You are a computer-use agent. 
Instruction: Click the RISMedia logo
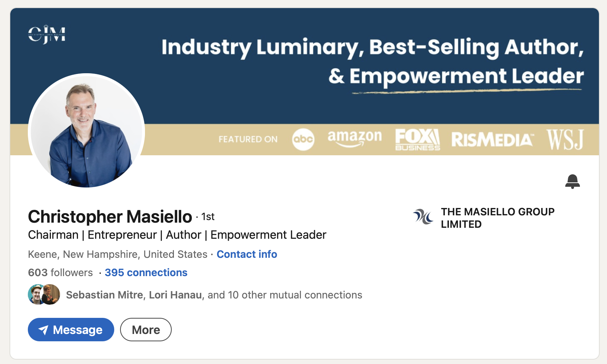coord(492,140)
